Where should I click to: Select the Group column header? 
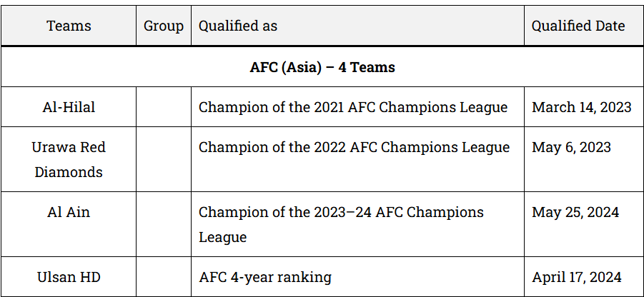[x=164, y=26]
